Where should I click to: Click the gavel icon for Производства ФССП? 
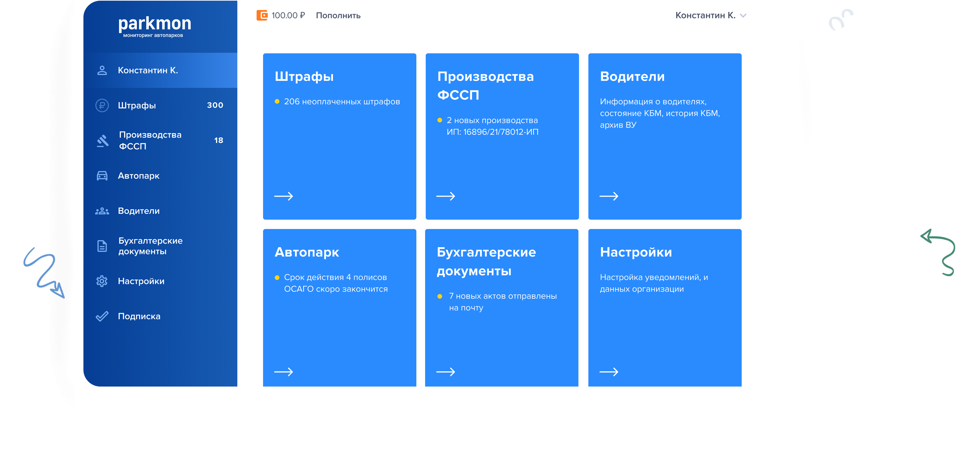point(102,141)
